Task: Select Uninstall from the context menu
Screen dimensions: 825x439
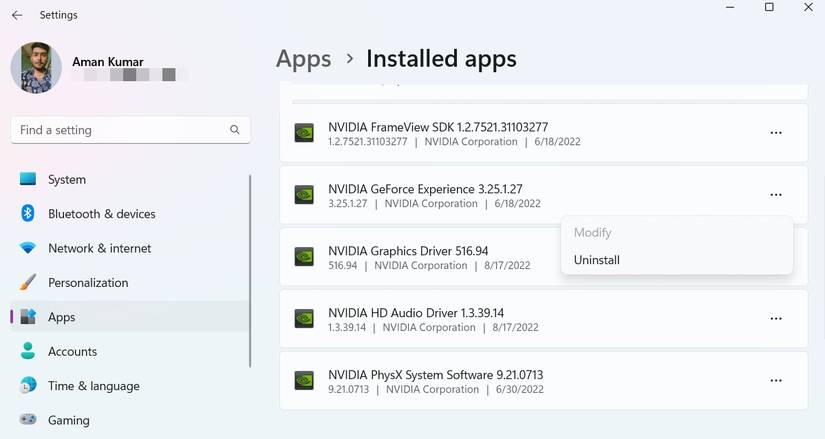Action: (x=597, y=260)
